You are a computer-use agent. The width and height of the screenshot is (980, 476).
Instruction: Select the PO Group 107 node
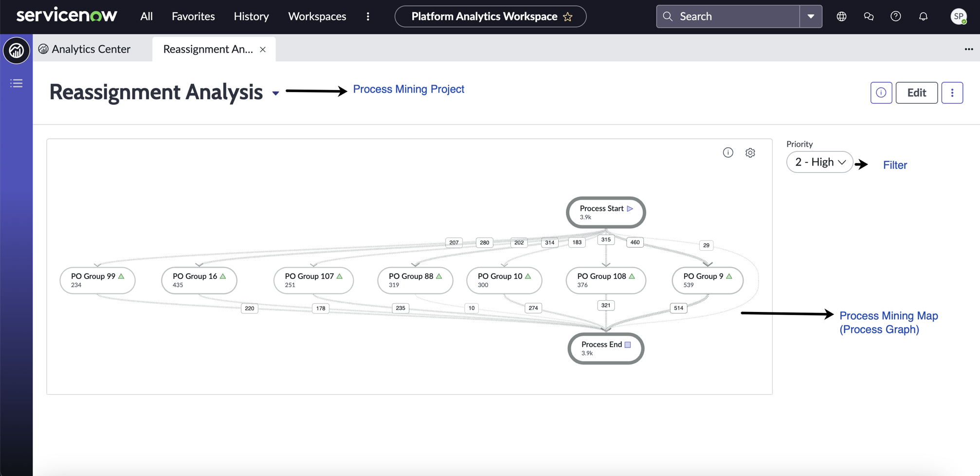[313, 280]
